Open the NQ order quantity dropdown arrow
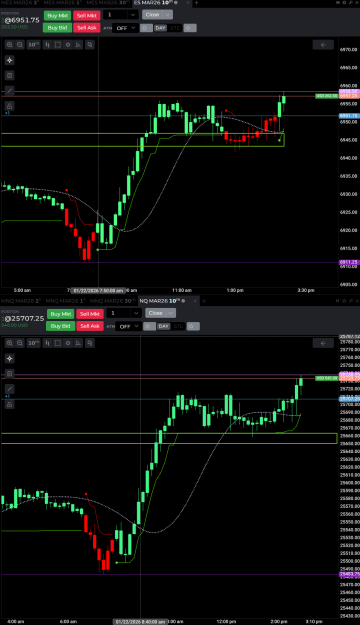The width and height of the screenshot is (360, 625). click(136, 313)
